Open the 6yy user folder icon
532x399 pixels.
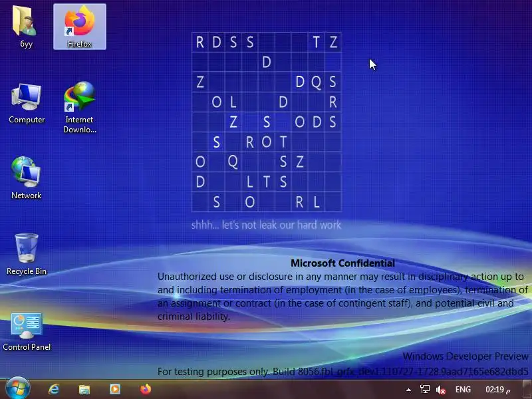tap(26, 27)
